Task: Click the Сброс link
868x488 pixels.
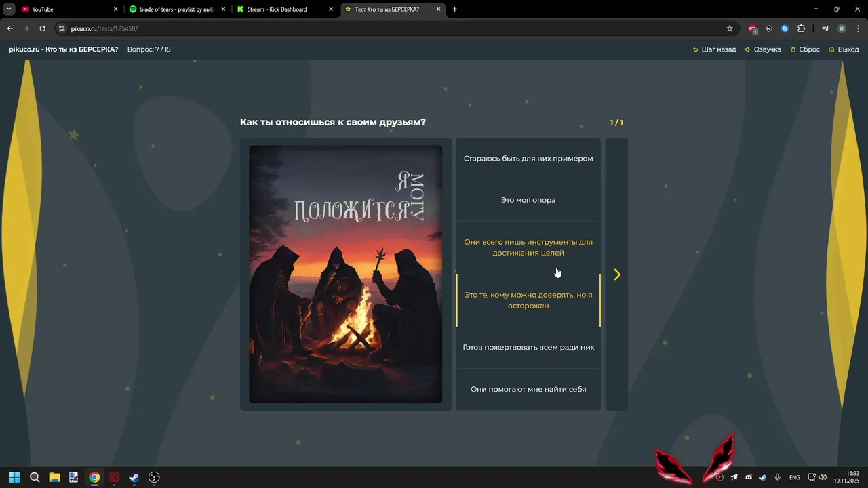Action: (806, 49)
